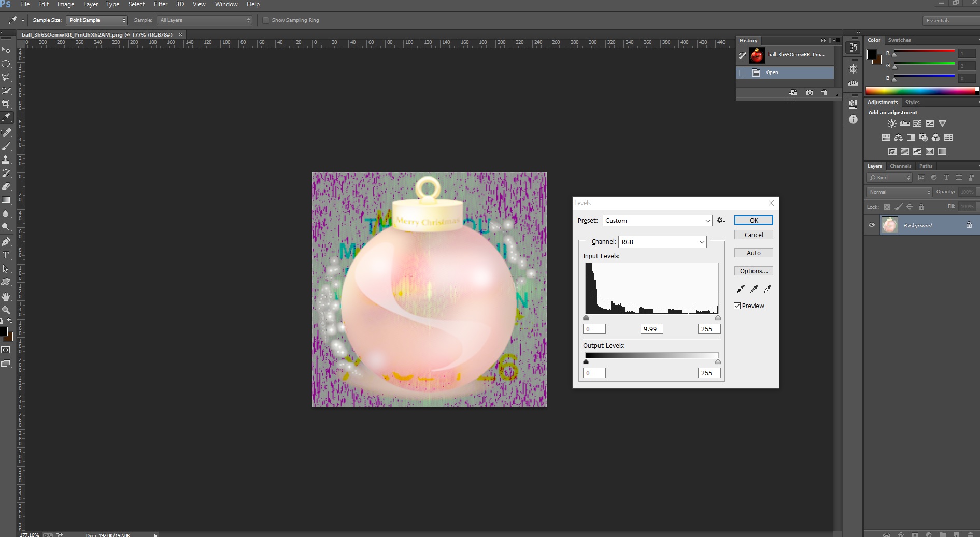
Task: Enable Show Sampling Ring checkbox
Action: (x=266, y=20)
